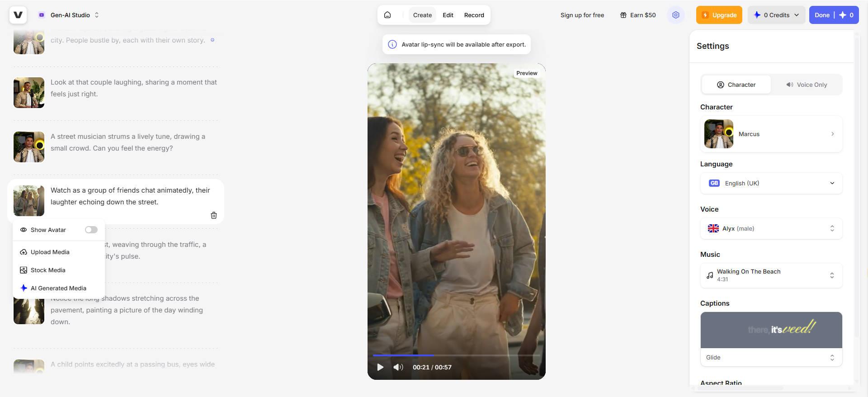Switch to the Record tab
The width and height of the screenshot is (868, 397).
(x=474, y=15)
